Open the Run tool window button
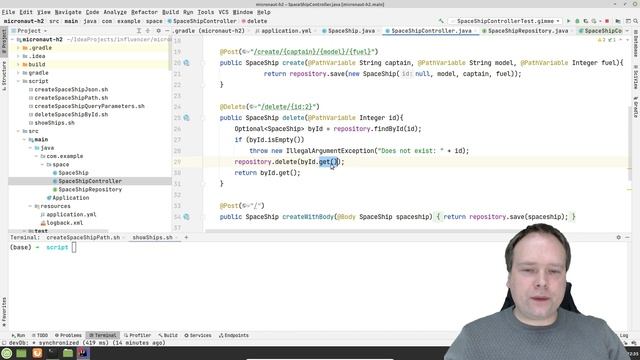 point(18,335)
